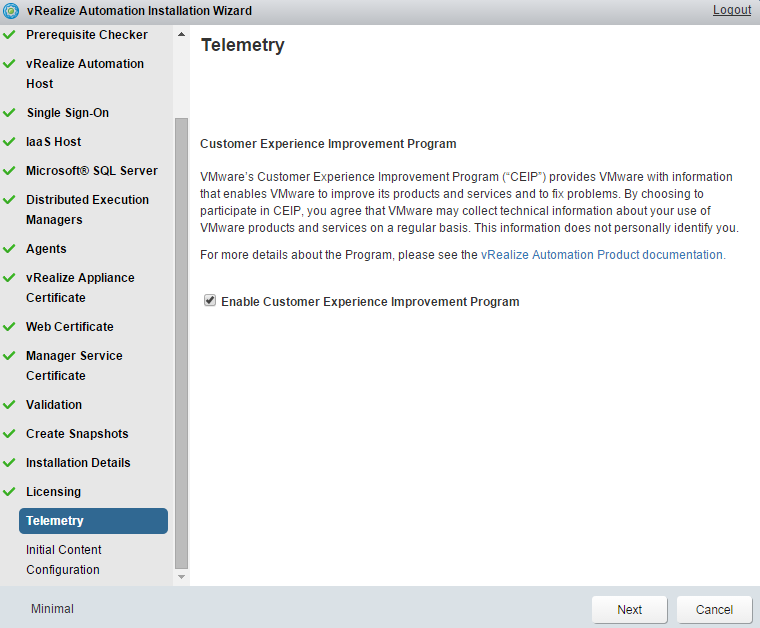Click the sidebar vertical scrollbar thumb
The image size is (760, 628).
(181, 340)
